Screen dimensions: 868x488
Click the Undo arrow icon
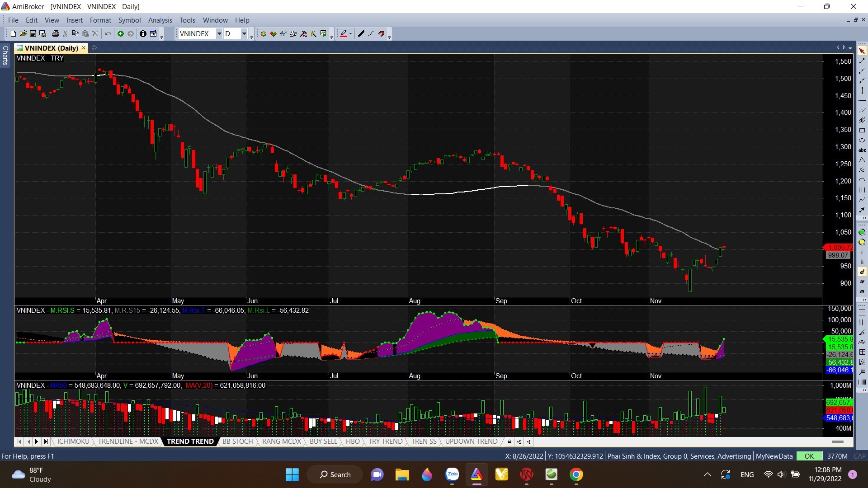(108, 34)
